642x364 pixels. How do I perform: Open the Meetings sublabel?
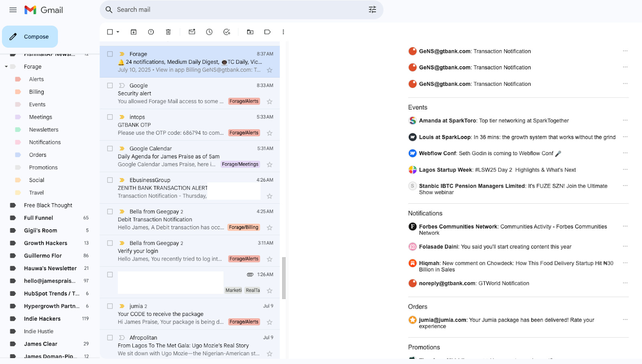coord(41,117)
